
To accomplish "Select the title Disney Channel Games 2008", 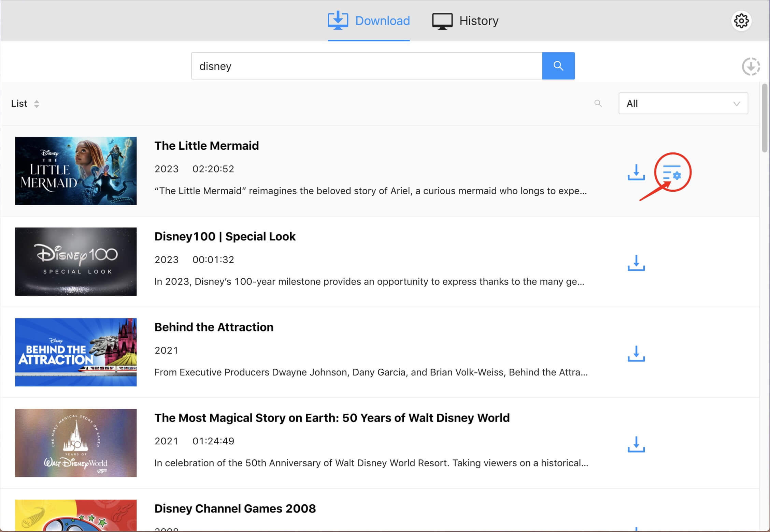I will pyautogui.click(x=235, y=508).
